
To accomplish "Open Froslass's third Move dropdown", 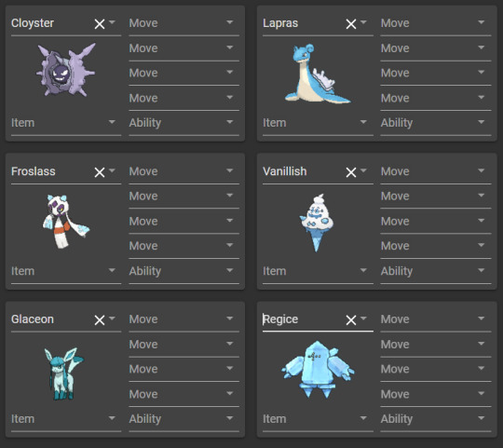I will (x=184, y=222).
